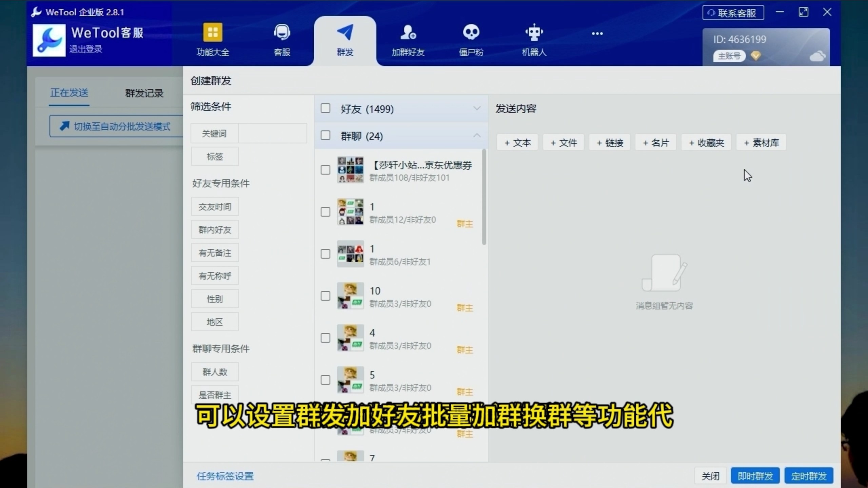Check the 群聊 (24) select-all checkbox

coord(325,136)
